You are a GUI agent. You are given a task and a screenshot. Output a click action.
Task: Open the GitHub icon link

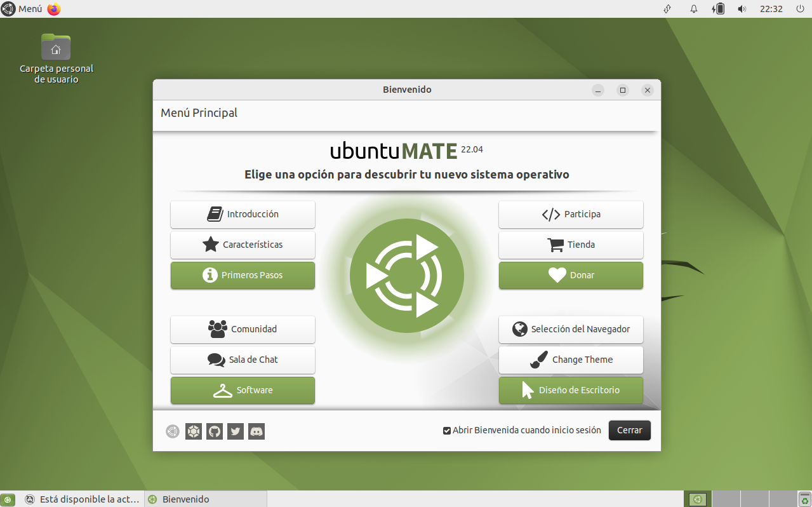point(215,431)
